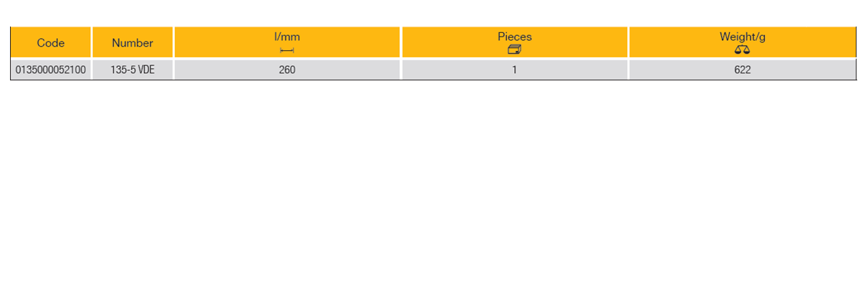Viewport: 868px width, 289px height.
Task: Click the balance scale icon under Weight/g
Action: (x=742, y=50)
